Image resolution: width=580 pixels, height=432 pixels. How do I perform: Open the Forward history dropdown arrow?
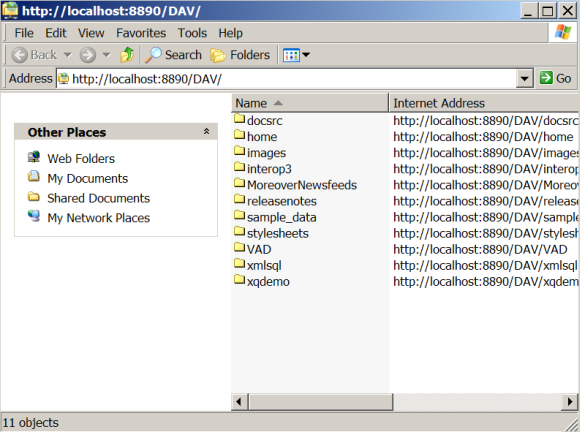pyautogui.click(x=107, y=55)
